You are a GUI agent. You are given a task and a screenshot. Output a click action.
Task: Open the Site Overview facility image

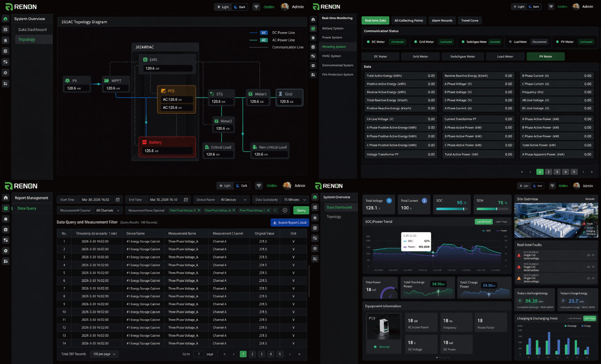556,220
